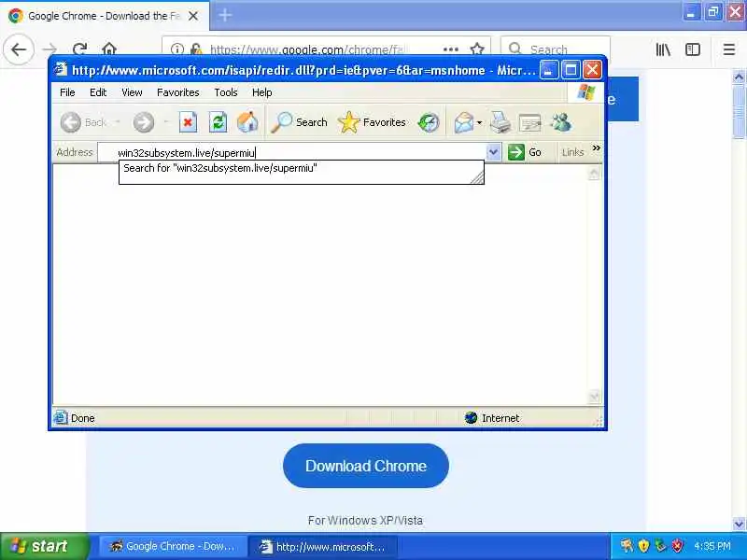The width and height of the screenshot is (747, 560).
Task: Minimize the Internet Explorer window
Action: [548, 71]
